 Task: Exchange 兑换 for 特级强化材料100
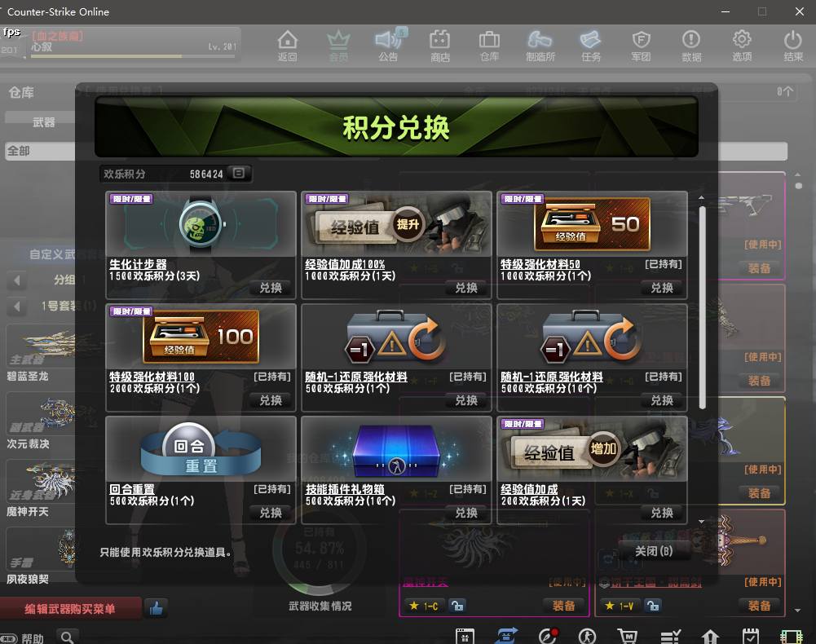[271, 399]
